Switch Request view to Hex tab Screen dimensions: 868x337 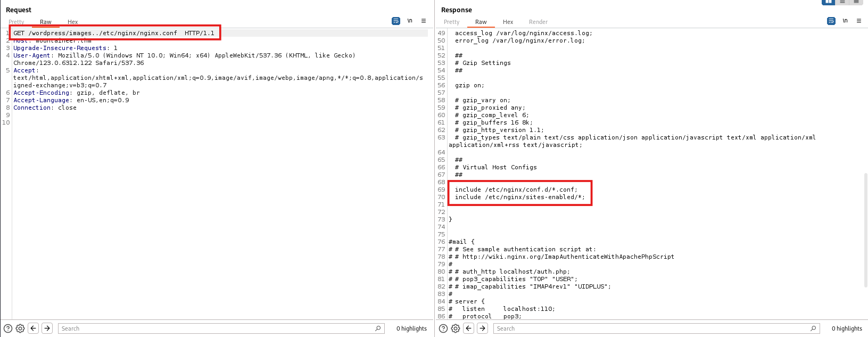pos(72,22)
